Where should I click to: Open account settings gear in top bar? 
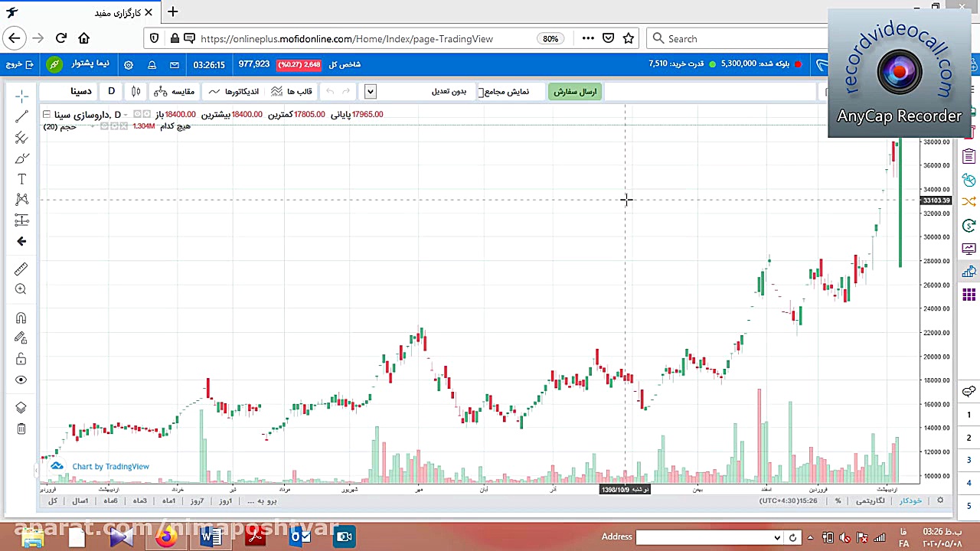pos(129,65)
